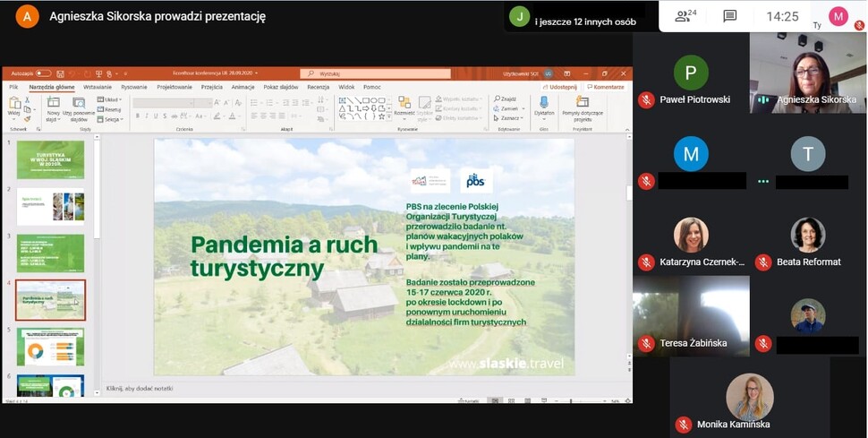
Task: Click the text highlight color button
Action: point(217,116)
